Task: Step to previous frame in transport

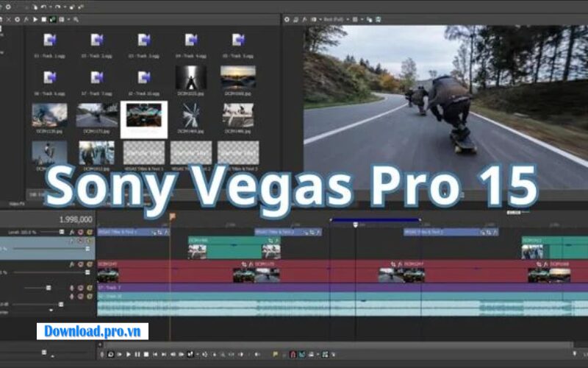Action: pyautogui.click(x=173, y=354)
